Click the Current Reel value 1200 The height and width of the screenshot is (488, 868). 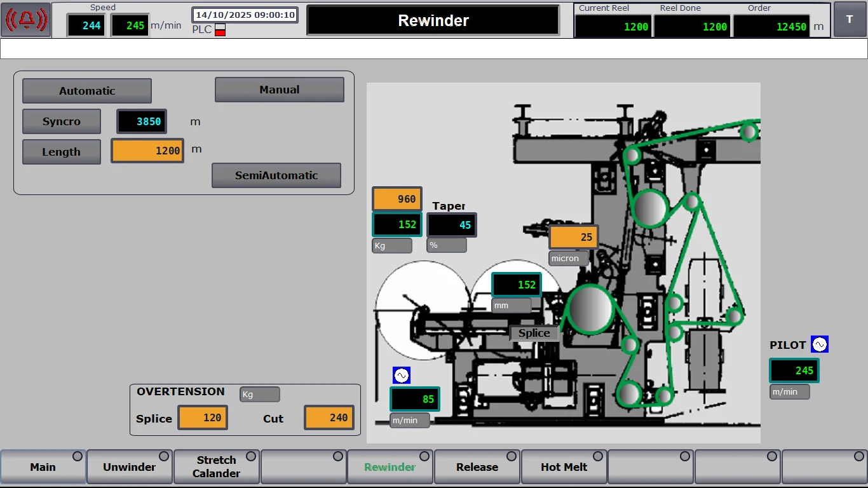point(613,26)
